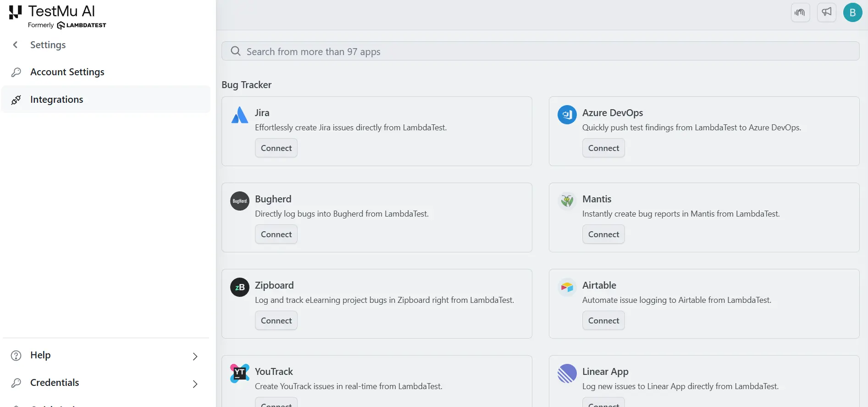Click the Bugherd card title

273,199
